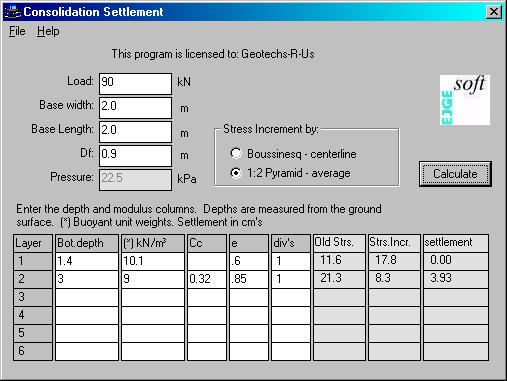
Task: Click Strs.Incr. value 8.3
Action: pyautogui.click(x=394, y=278)
